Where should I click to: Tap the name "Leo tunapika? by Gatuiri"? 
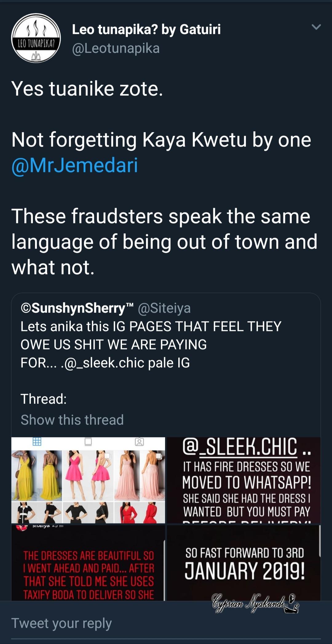146,30
